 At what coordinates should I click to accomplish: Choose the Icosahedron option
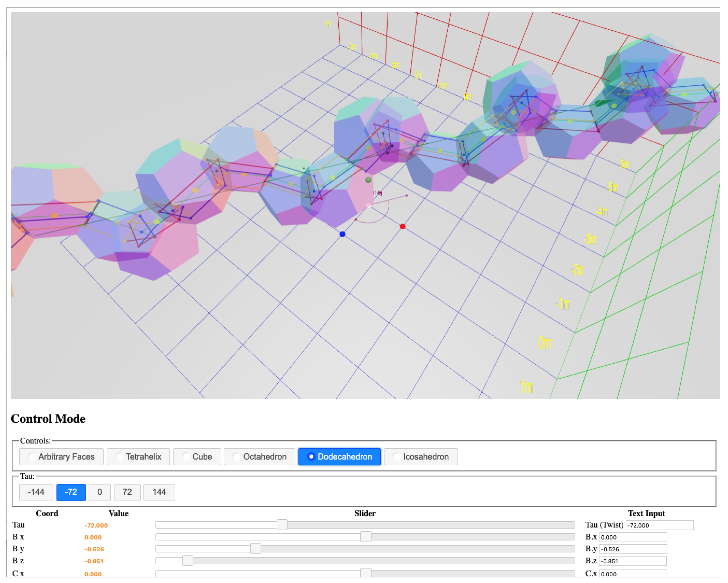click(x=421, y=457)
